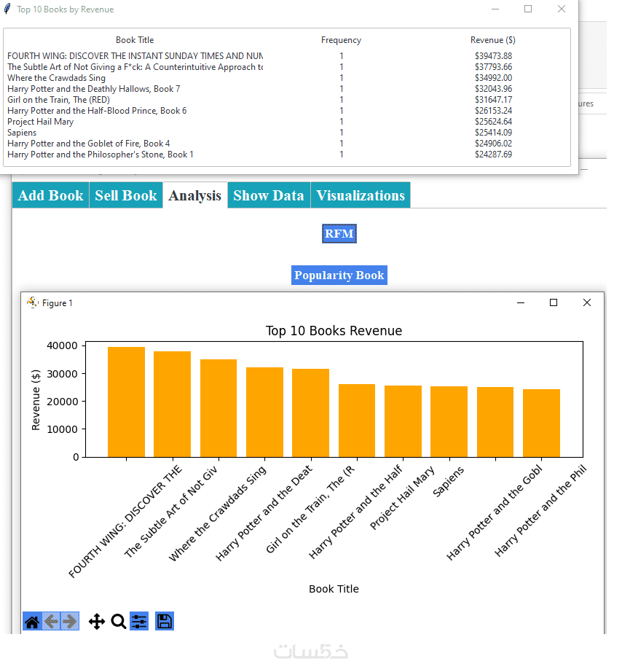Click the Revenue ($) y-axis label
The image size is (622, 672).
point(36,399)
